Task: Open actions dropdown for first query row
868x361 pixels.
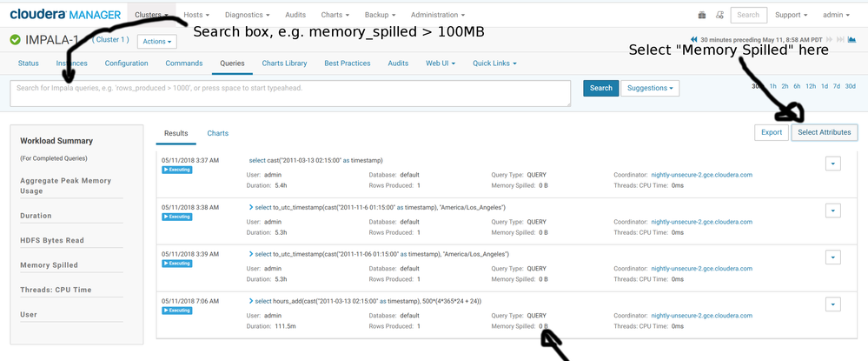Action: point(832,164)
